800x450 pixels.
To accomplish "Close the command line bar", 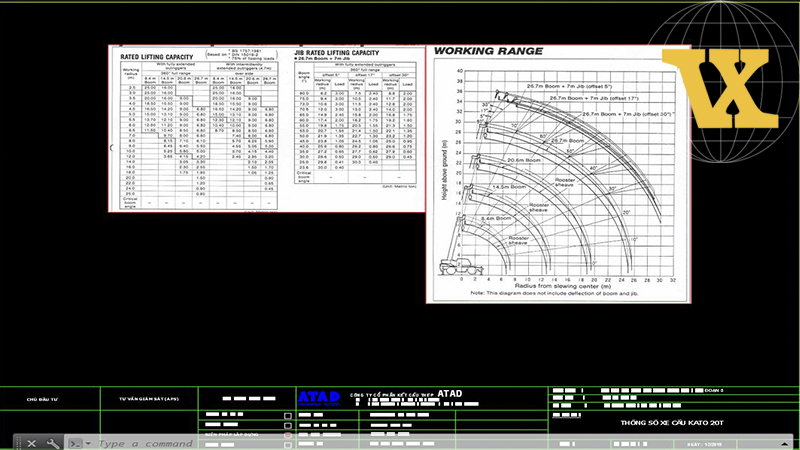I will point(32,443).
